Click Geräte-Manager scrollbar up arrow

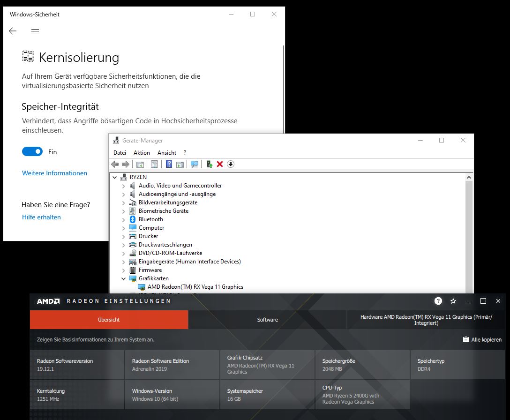[469, 177]
